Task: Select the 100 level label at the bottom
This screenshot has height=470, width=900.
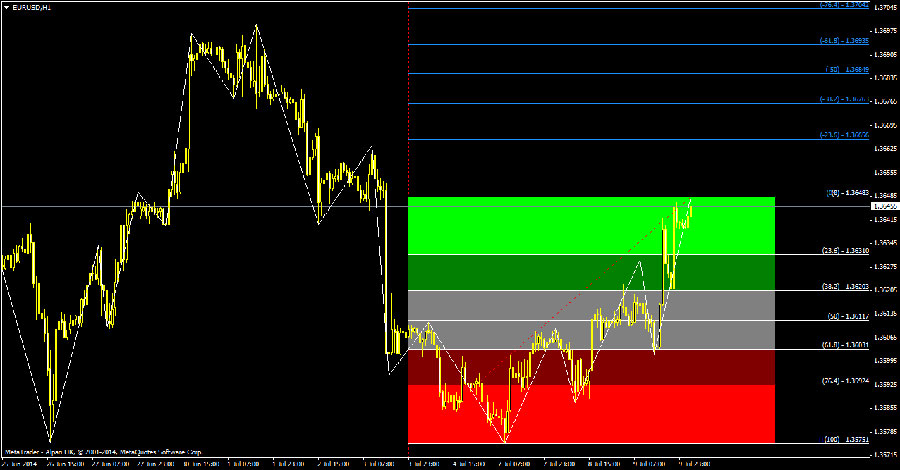Action: pos(844,438)
